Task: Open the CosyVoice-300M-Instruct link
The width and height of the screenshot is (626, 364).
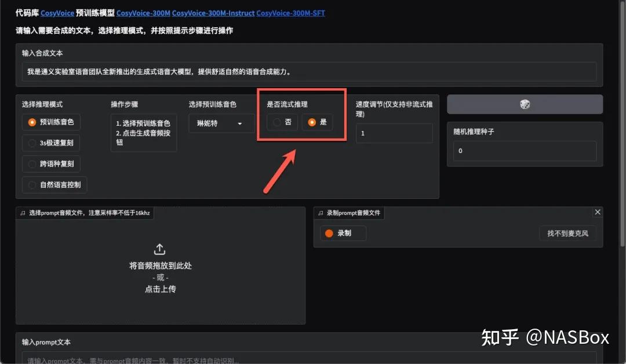Action: [x=213, y=13]
